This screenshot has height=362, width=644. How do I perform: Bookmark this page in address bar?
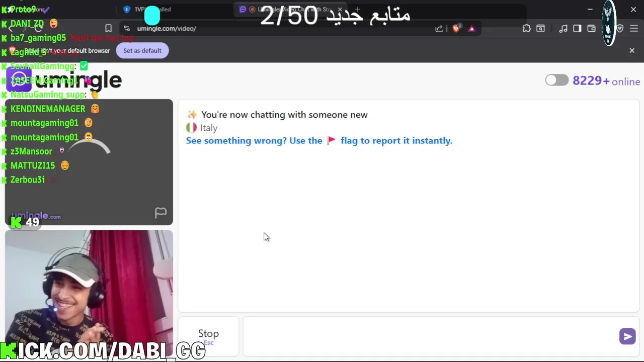108,28
